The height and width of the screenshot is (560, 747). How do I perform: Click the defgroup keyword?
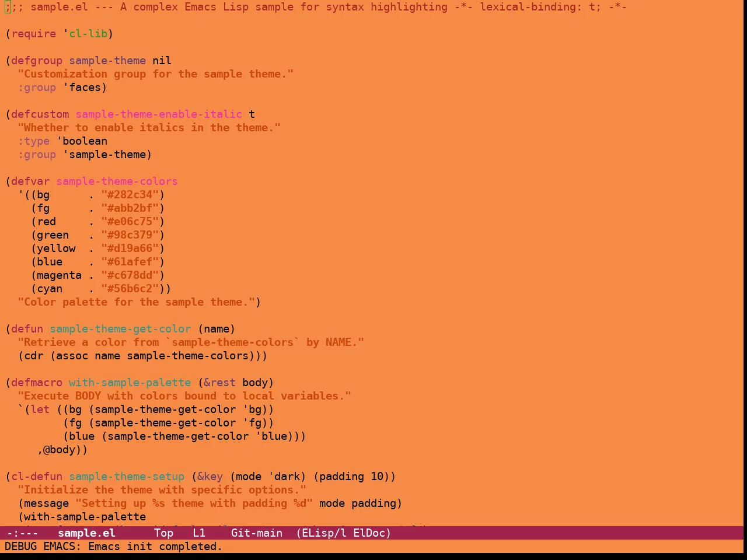click(37, 61)
